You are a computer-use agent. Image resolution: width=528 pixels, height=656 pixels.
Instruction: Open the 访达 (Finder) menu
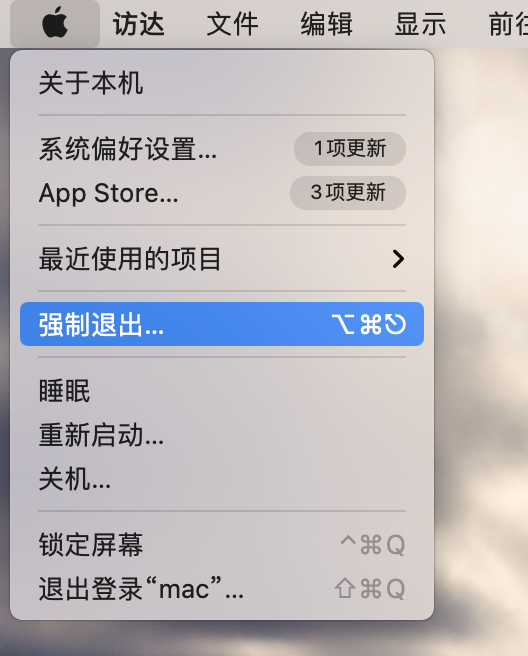pos(138,23)
